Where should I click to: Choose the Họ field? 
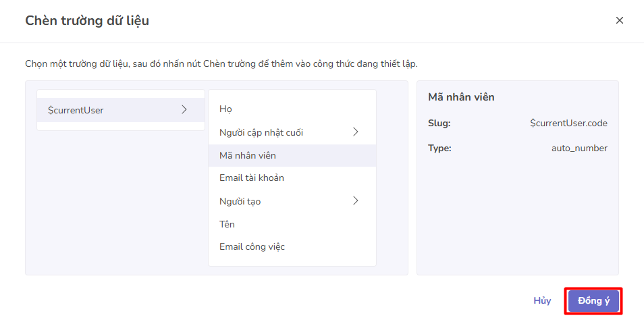[225, 109]
